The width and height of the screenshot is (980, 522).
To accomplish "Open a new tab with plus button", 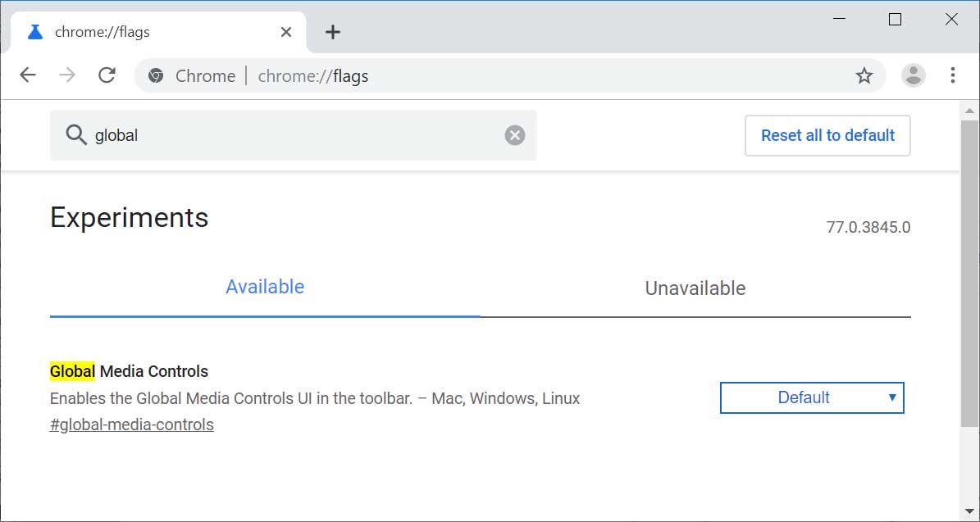I will coord(332,32).
